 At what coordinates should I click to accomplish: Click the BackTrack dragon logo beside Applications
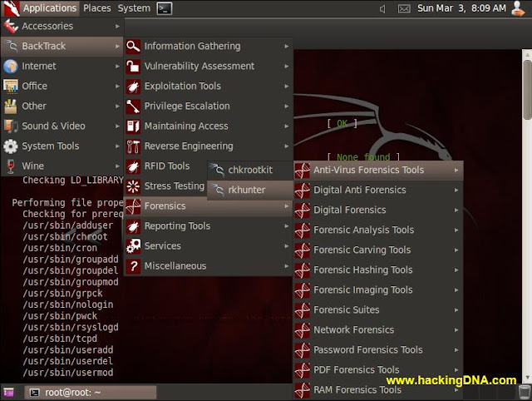pyautogui.click(x=11, y=8)
